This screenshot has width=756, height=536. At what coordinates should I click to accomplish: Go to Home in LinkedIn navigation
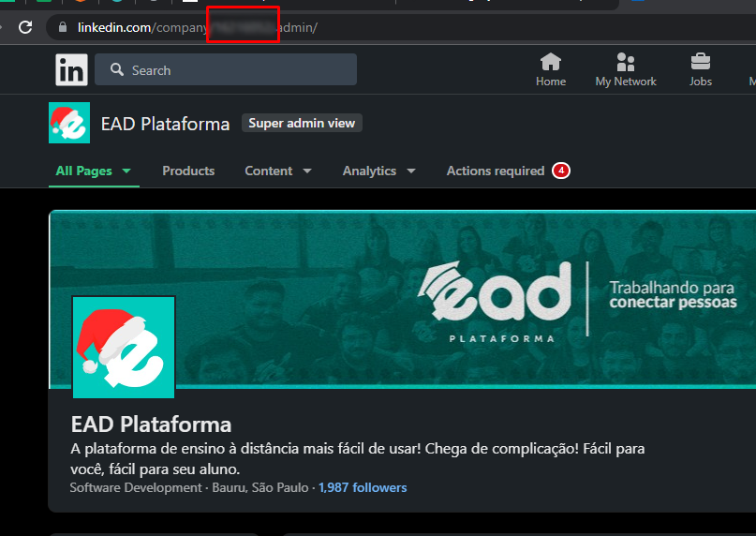coord(551,70)
